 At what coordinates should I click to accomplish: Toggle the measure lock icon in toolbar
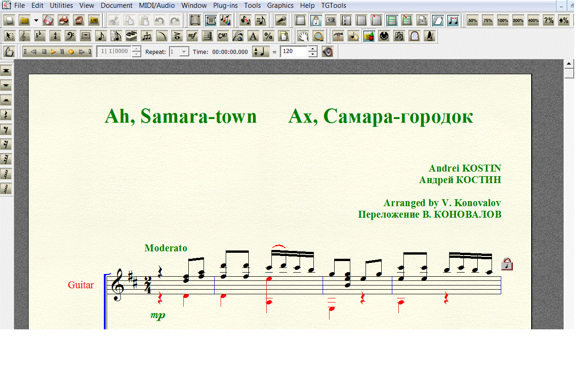(316, 20)
